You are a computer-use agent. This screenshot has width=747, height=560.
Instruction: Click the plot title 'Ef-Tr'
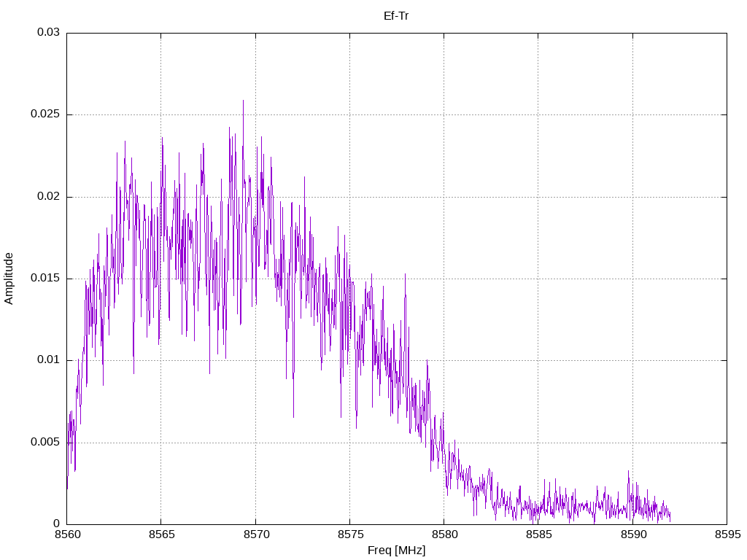396,16
